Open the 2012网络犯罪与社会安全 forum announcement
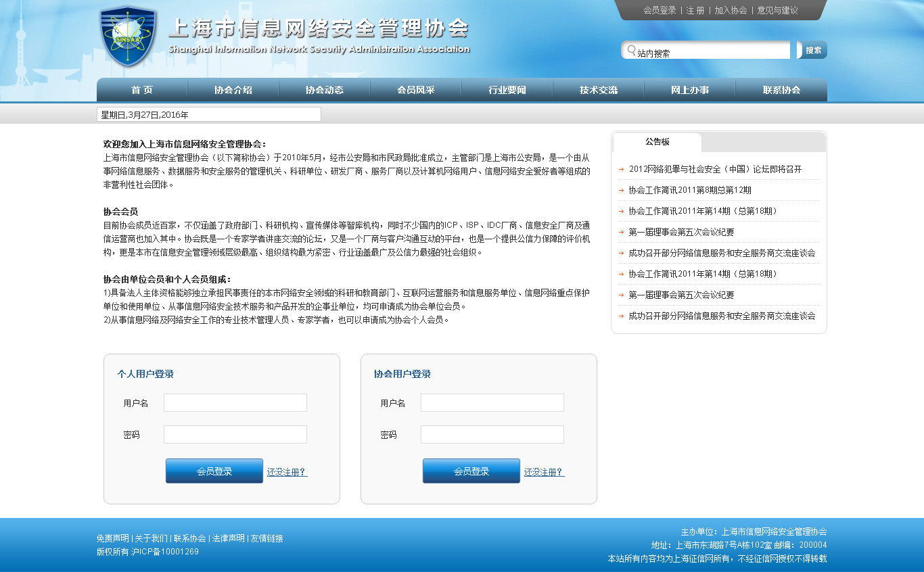The image size is (924, 572). click(715, 169)
